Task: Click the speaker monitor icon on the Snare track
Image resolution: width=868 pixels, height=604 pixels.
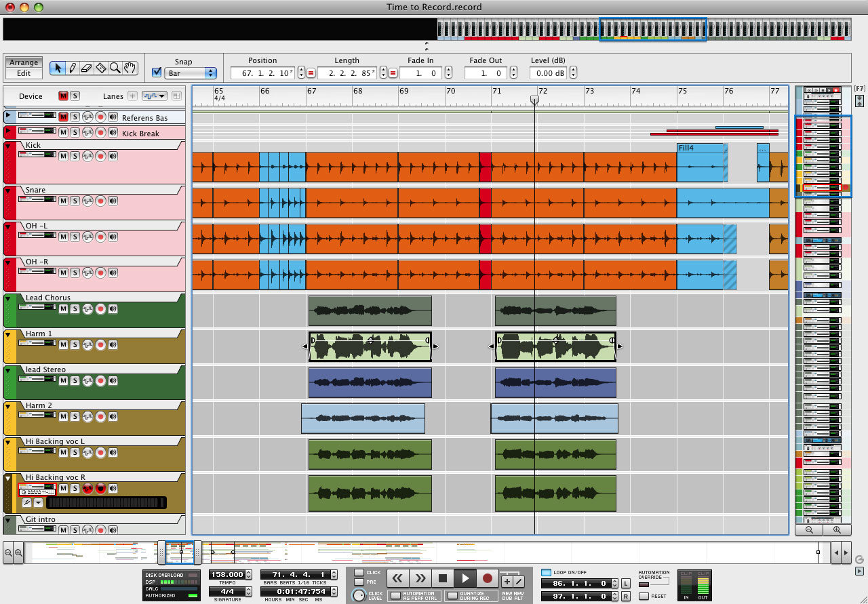Action: [x=113, y=201]
